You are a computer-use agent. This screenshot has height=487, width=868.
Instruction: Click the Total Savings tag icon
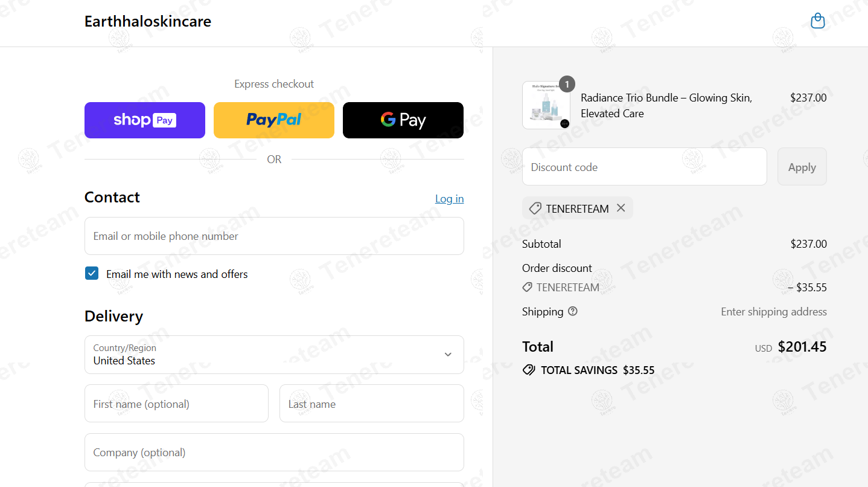point(529,370)
